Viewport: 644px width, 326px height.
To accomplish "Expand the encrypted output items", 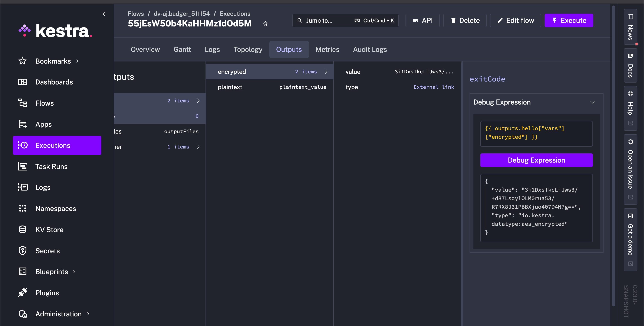I will (326, 72).
